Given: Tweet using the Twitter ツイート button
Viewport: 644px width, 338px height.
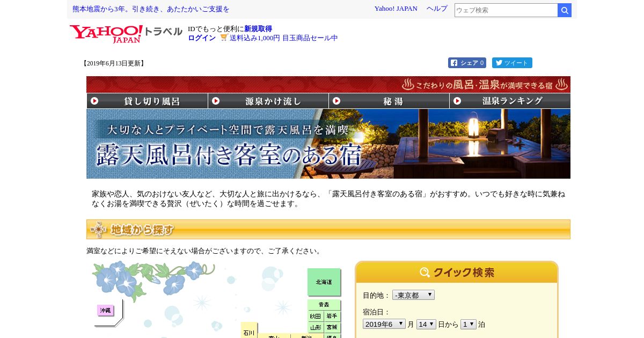Looking at the screenshot, I should click(512, 63).
